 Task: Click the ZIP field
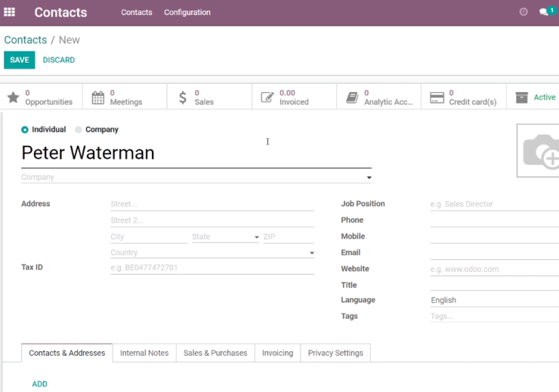point(289,236)
